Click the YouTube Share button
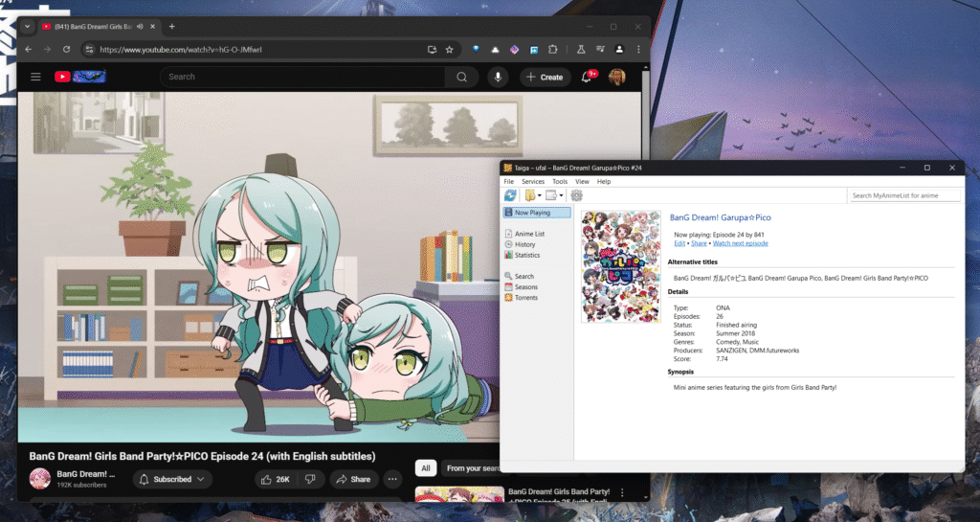The image size is (980, 522). coord(354,480)
